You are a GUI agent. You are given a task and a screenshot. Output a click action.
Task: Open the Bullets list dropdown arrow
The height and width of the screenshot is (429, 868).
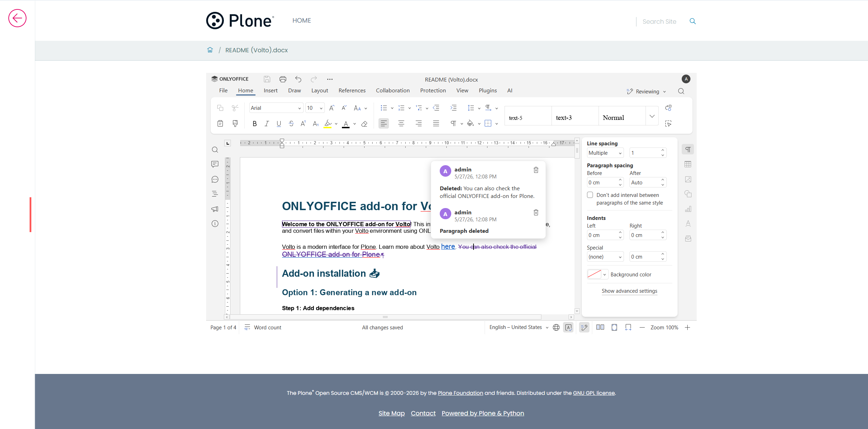click(x=392, y=108)
